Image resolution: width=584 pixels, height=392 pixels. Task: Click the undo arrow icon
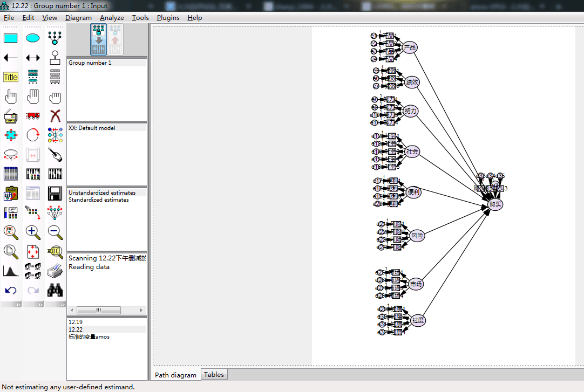click(x=10, y=291)
